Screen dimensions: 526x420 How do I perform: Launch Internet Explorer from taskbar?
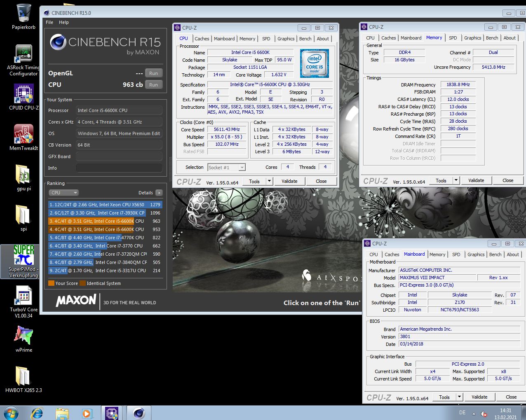tap(37, 413)
